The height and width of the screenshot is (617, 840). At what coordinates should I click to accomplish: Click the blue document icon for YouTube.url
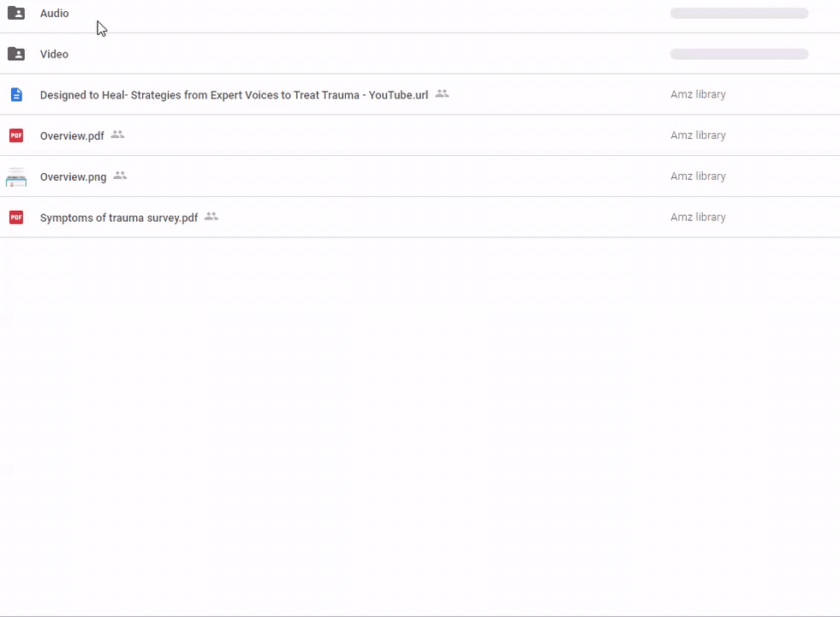point(15,95)
